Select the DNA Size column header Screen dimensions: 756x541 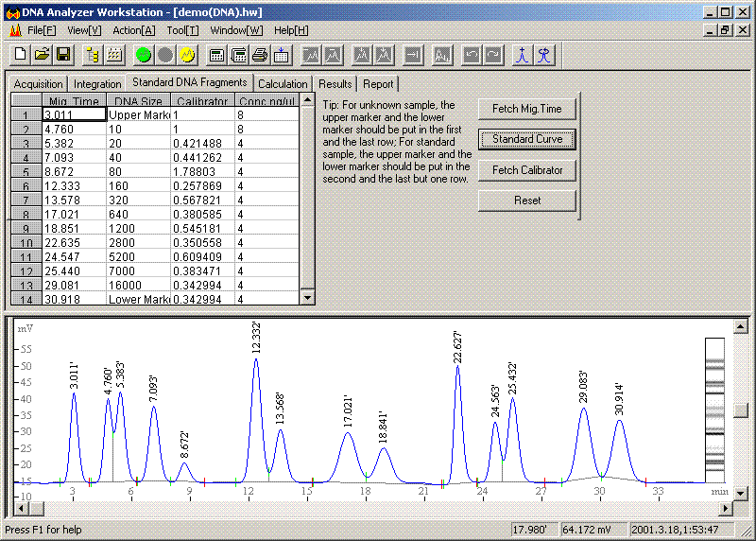click(138, 100)
